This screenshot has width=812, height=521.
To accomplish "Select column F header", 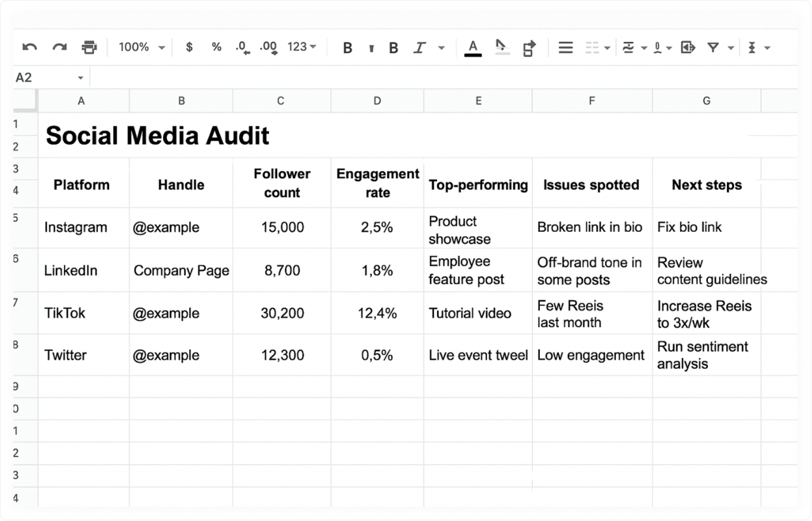I will (591, 101).
